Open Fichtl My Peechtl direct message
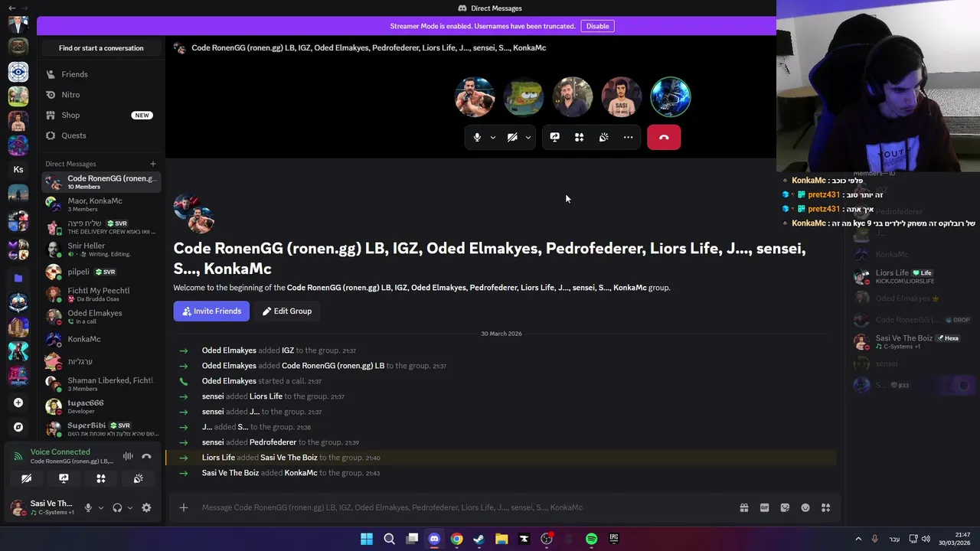This screenshot has width=980, height=551. (101, 295)
